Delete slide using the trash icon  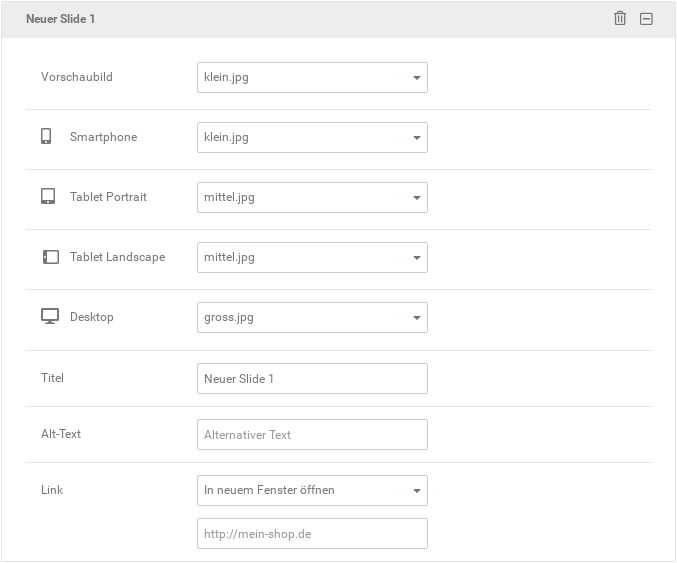click(620, 19)
